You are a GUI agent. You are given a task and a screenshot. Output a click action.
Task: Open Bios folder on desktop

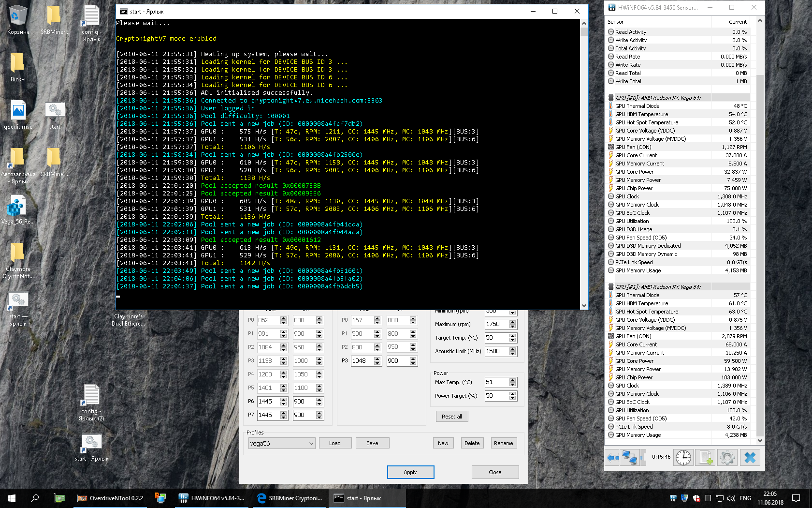(x=18, y=67)
